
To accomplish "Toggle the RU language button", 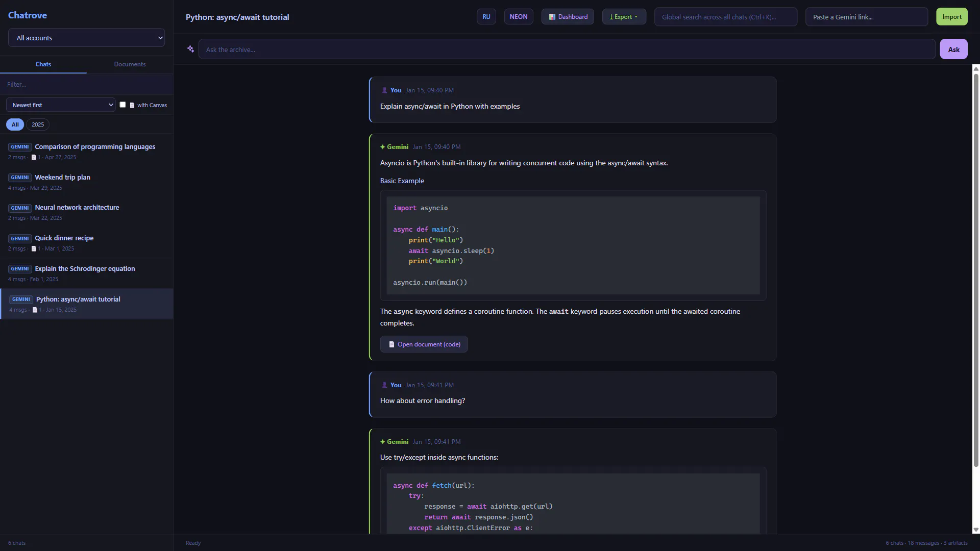I will [486, 17].
